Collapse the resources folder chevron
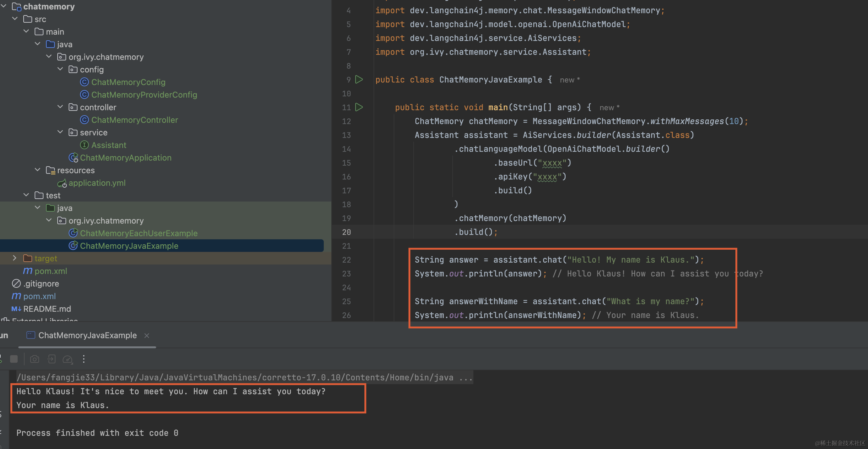The width and height of the screenshot is (868, 449). pyautogui.click(x=38, y=170)
